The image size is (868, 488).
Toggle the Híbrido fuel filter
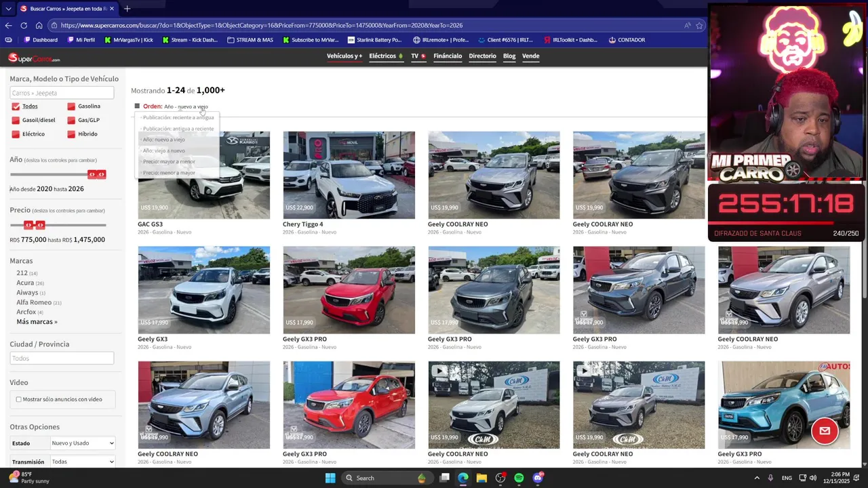pyautogui.click(x=71, y=134)
